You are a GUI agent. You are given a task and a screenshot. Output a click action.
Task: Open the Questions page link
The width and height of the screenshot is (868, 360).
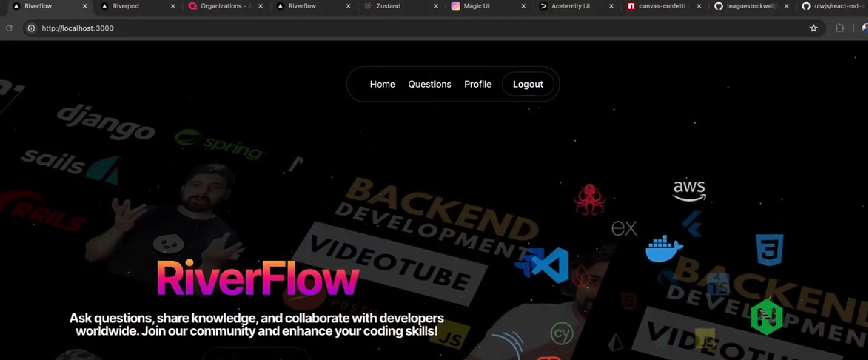tap(430, 84)
